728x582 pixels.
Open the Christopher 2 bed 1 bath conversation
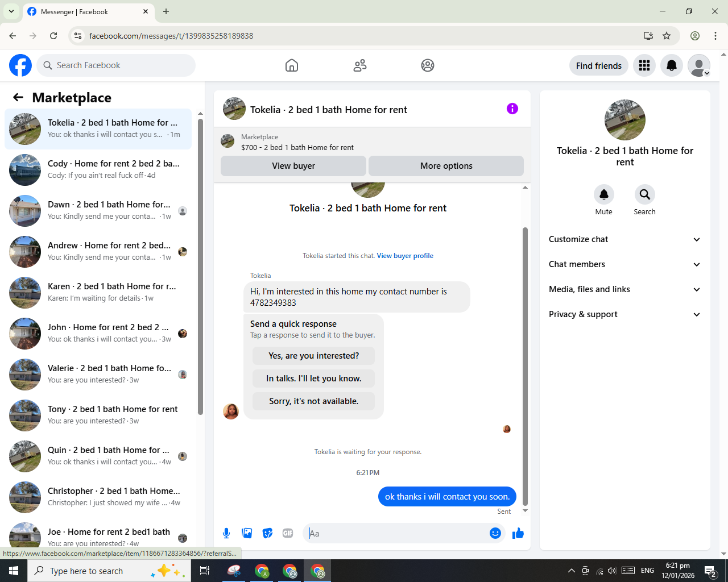[98, 497]
